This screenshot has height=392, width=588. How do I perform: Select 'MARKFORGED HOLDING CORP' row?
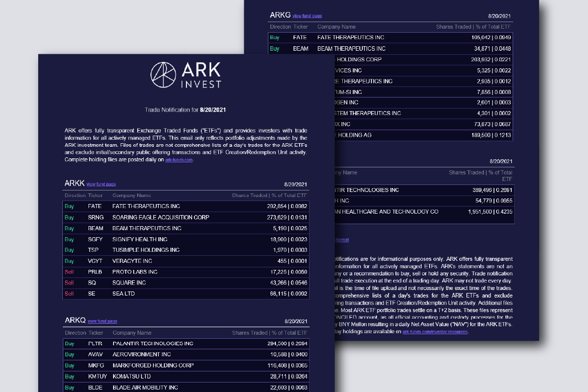point(186,365)
